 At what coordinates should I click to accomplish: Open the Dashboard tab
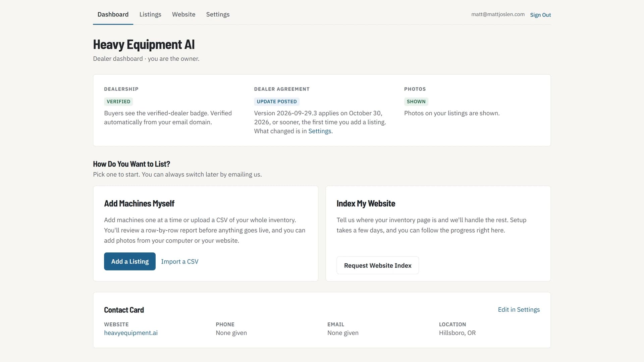pyautogui.click(x=113, y=14)
